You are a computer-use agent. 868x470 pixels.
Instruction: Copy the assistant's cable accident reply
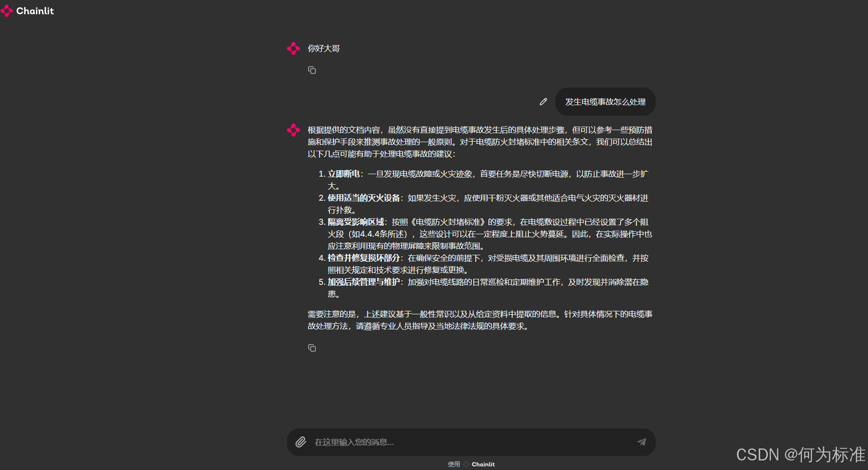click(x=312, y=348)
